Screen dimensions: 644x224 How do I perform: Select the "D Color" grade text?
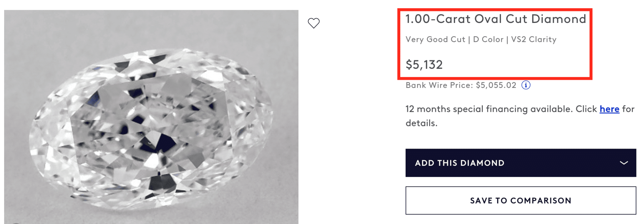488,39
